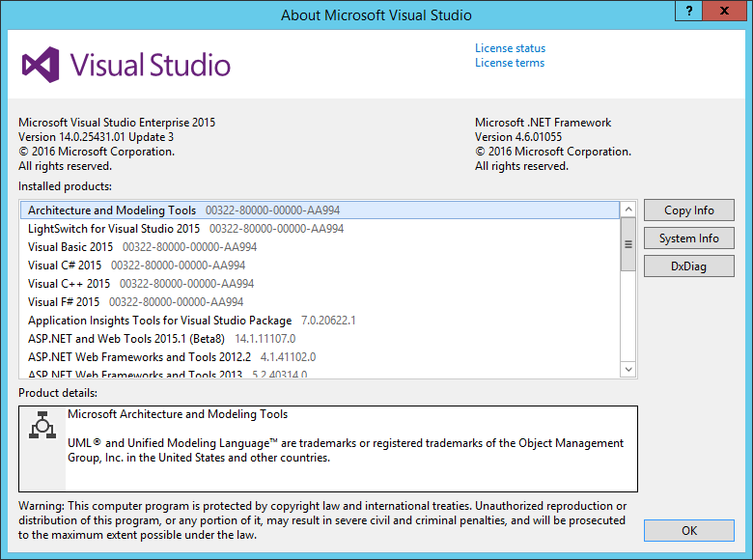Select Architecture and Modeling Tools row
This screenshot has height=560, width=753.
[320, 210]
